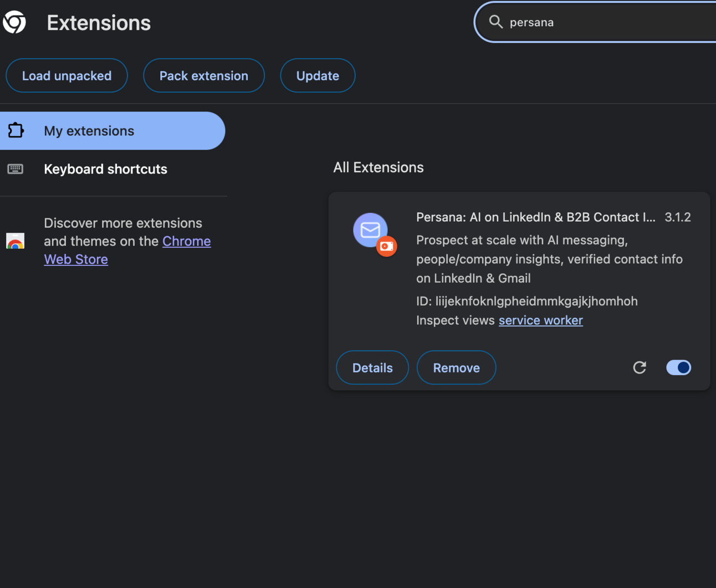Click the Chrome logo icon
The height and width of the screenshot is (588, 716).
coord(14,22)
